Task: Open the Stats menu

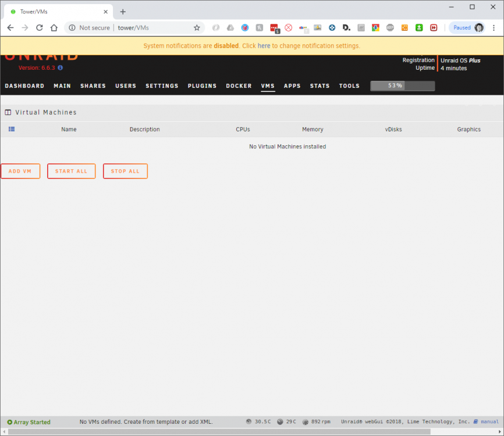Action: point(320,85)
